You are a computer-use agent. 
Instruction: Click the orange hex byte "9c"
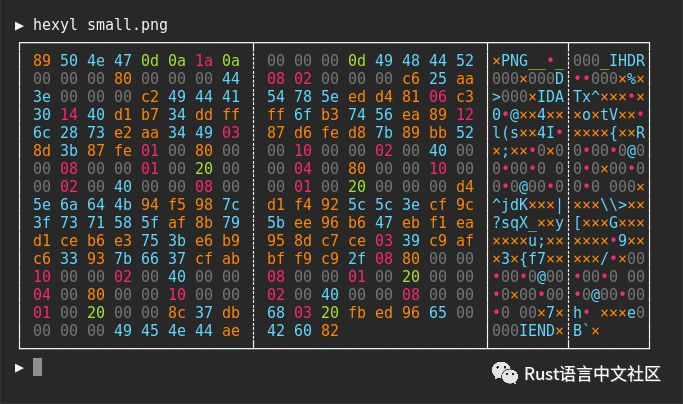coord(465,204)
